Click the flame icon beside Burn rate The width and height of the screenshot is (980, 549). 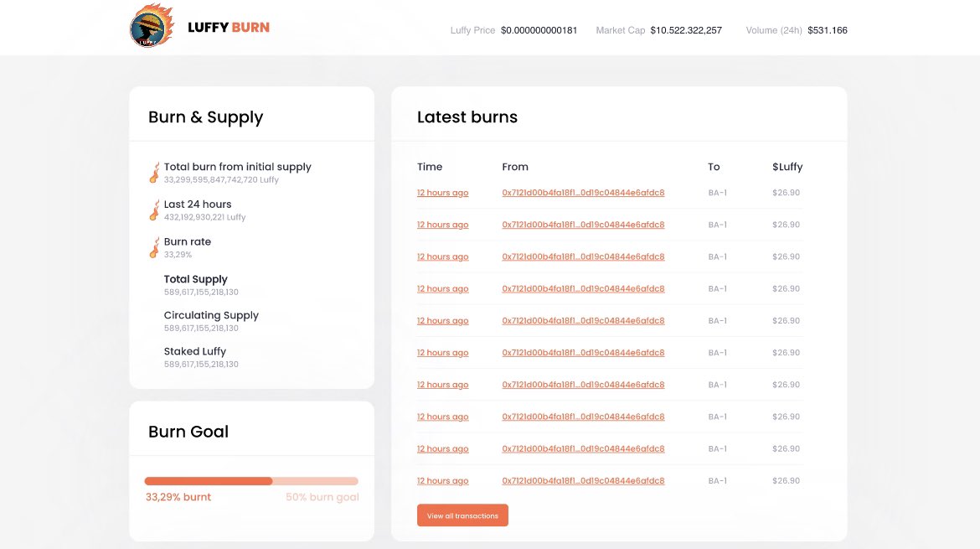(x=154, y=247)
